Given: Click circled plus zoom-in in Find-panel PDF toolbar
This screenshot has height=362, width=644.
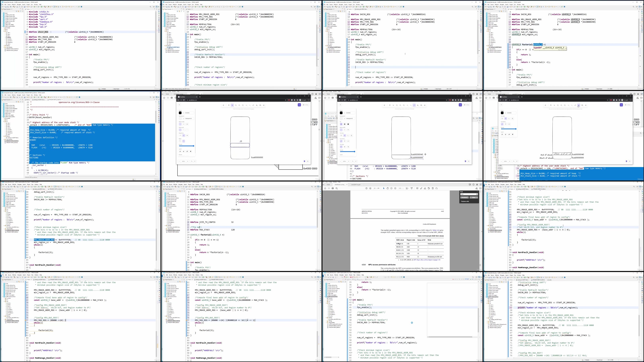Looking at the screenshot, I should point(395,188).
